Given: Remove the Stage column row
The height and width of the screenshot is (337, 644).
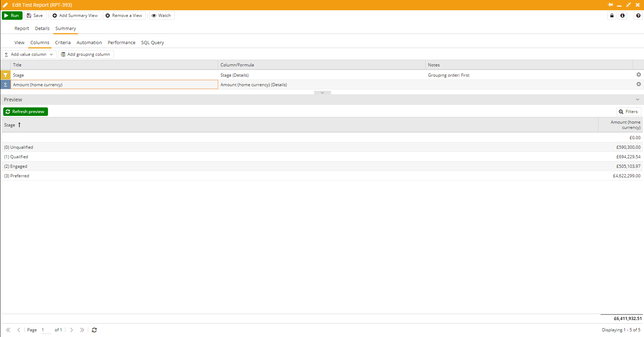Looking at the screenshot, I should point(638,75).
